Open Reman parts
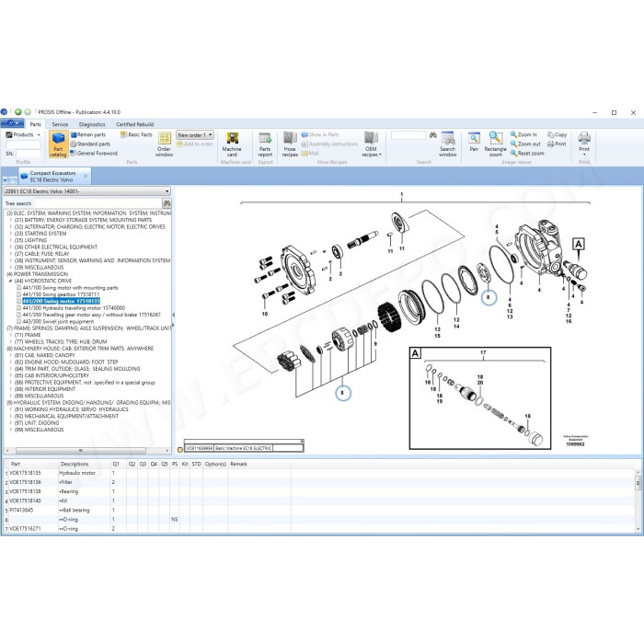Image resolution: width=644 pixels, height=644 pixels. coord(88,134)
